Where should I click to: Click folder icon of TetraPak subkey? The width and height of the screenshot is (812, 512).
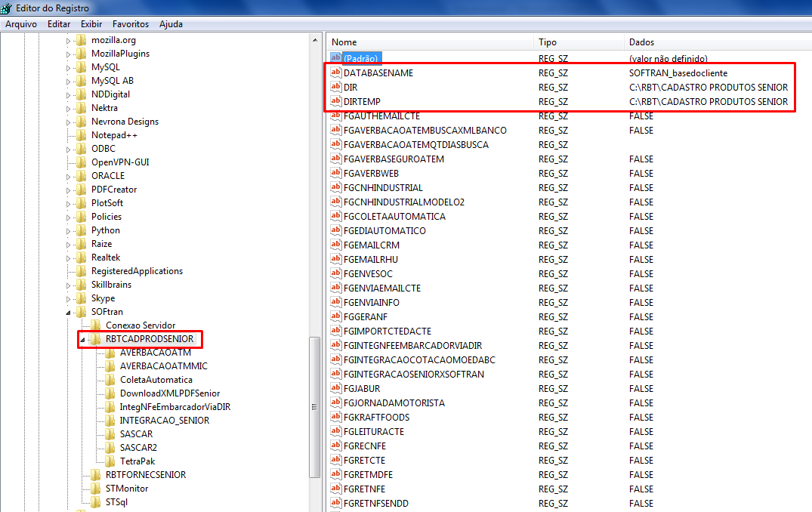pos(110,461)
